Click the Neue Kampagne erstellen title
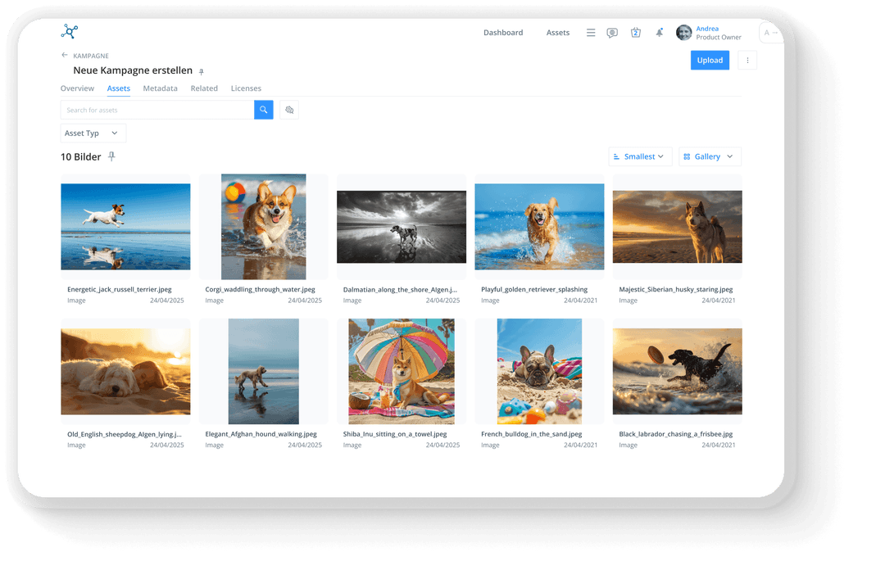 point(133,70)
